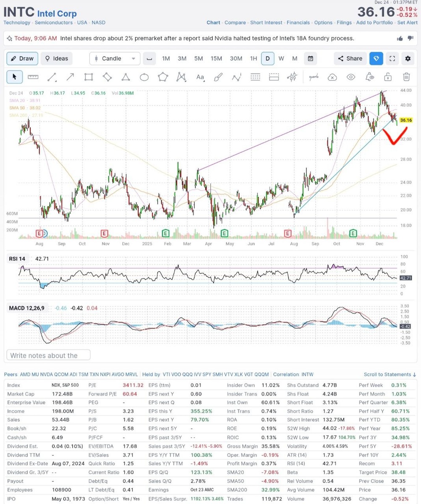The width and height of the screenshot is (421, 504).
Task: Enter fullscreen chart mode
Action: 392,58
